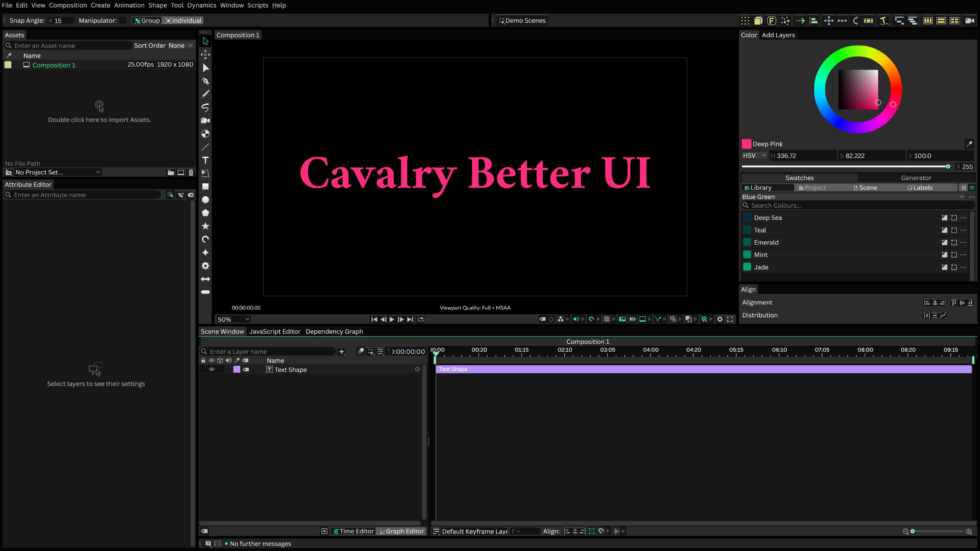
Task: Click the eyedropper next to Deep Pink
Action: pyautogui.click(x=969, y=144)
